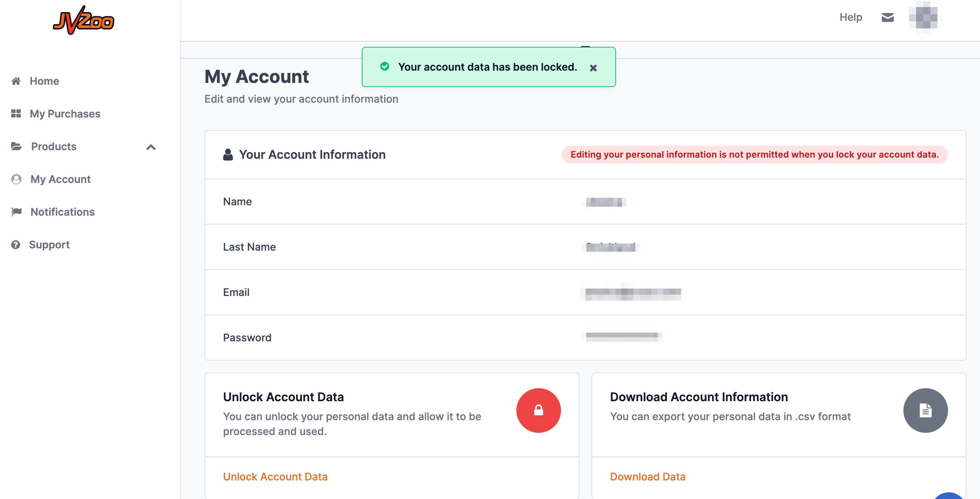Go to My Account in sidebar
This screenshot has width=980, height=499.
pyautogui.click(x=61, y=179)
